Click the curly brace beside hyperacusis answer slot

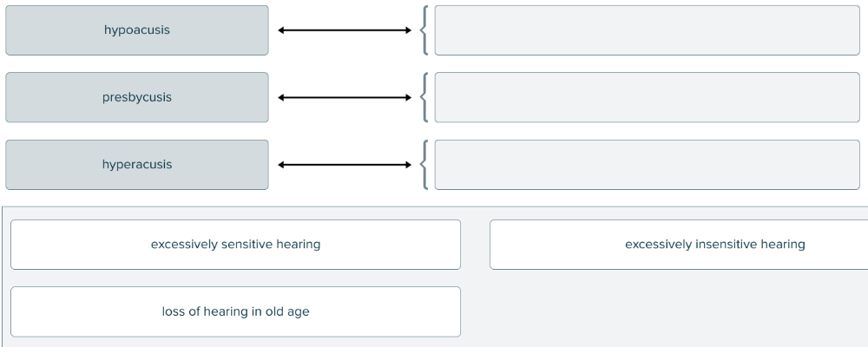tap(424, 165)
